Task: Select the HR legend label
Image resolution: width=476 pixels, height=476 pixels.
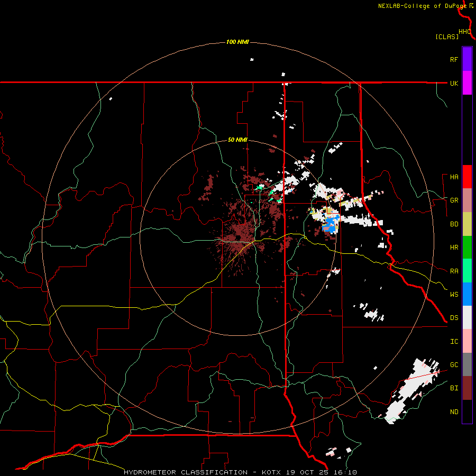Action: pos(454,248)
